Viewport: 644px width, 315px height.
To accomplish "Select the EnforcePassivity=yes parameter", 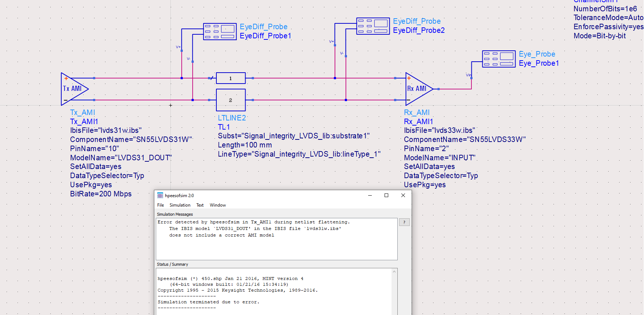I will pyautogui.click(x=609, y=27).
